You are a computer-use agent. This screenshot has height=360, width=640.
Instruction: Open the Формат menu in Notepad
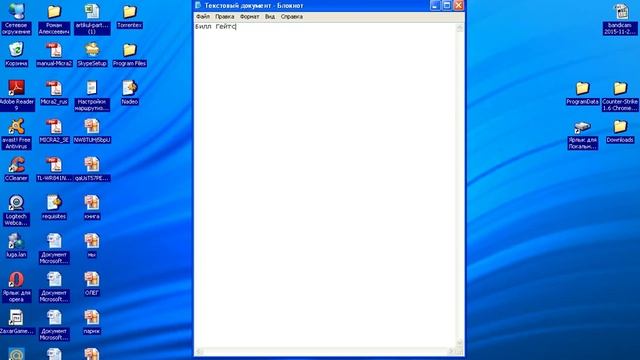(x=249, y=17)
